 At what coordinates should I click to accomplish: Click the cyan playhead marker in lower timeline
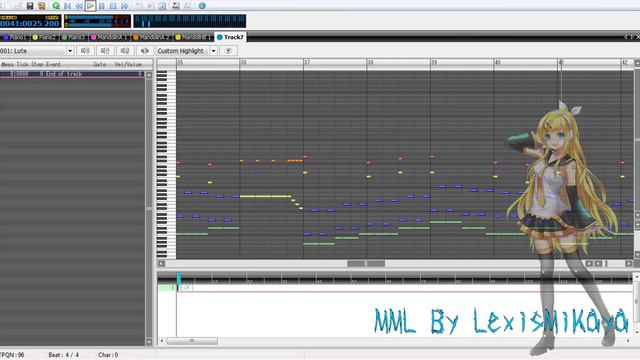tap(179, 278)
